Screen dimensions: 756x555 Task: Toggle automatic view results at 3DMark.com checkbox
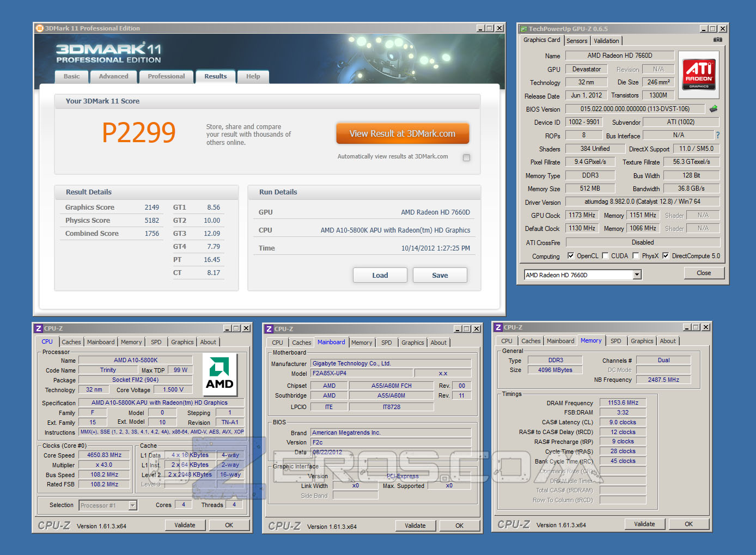pos(466,157)
